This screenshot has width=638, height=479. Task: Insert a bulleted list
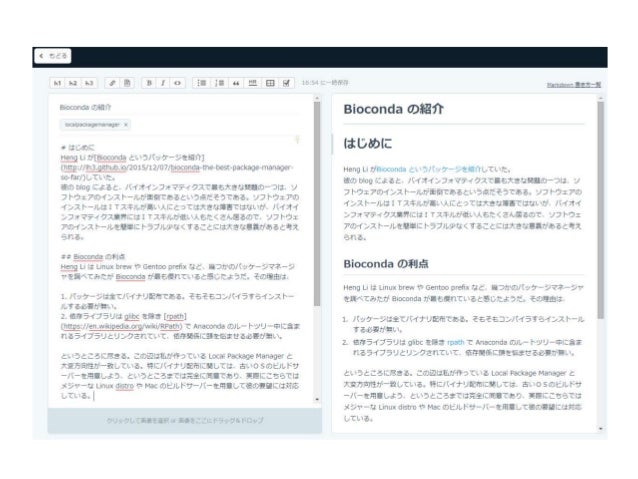(x=201, y=83)
